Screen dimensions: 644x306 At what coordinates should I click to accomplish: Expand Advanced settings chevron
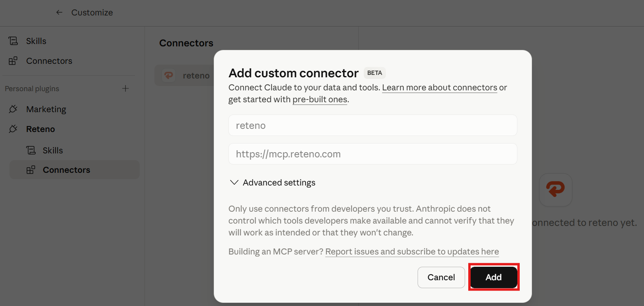tap(234, 182)
